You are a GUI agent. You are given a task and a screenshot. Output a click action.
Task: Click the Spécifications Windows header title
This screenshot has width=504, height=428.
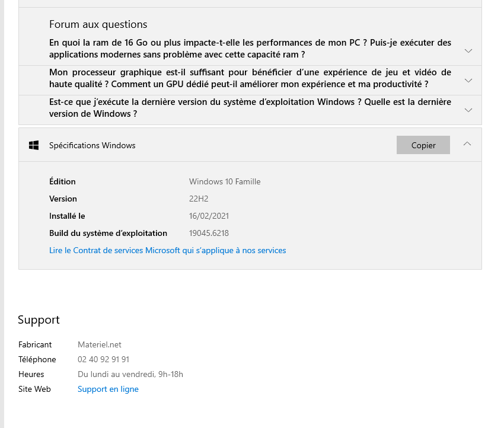[x=92, y=145]
